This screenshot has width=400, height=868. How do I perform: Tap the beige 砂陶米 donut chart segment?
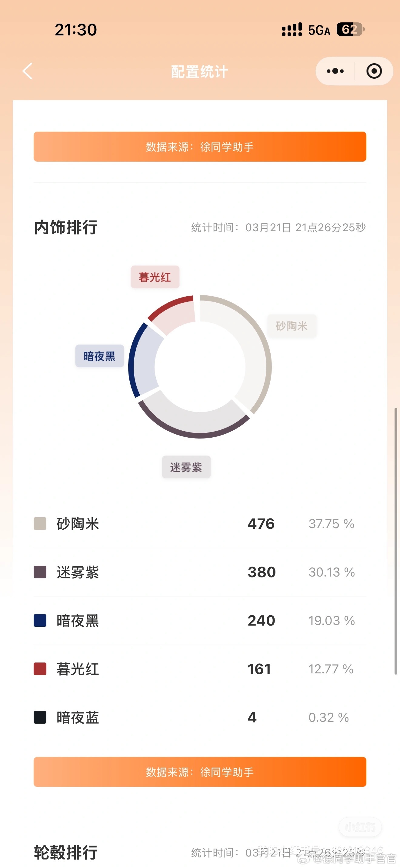pyautogui.click(x=257, y=354)
